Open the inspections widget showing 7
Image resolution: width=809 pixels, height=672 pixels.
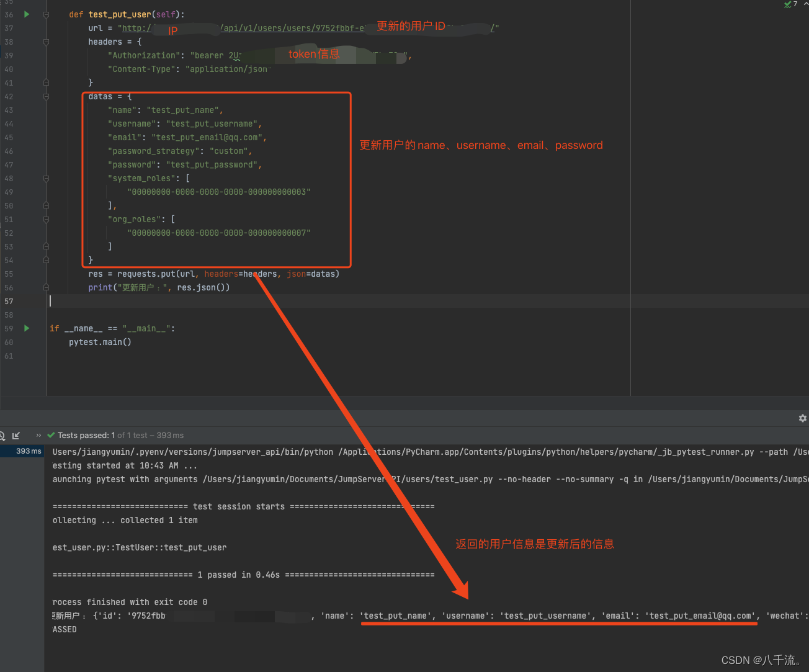tap(792, 4)
